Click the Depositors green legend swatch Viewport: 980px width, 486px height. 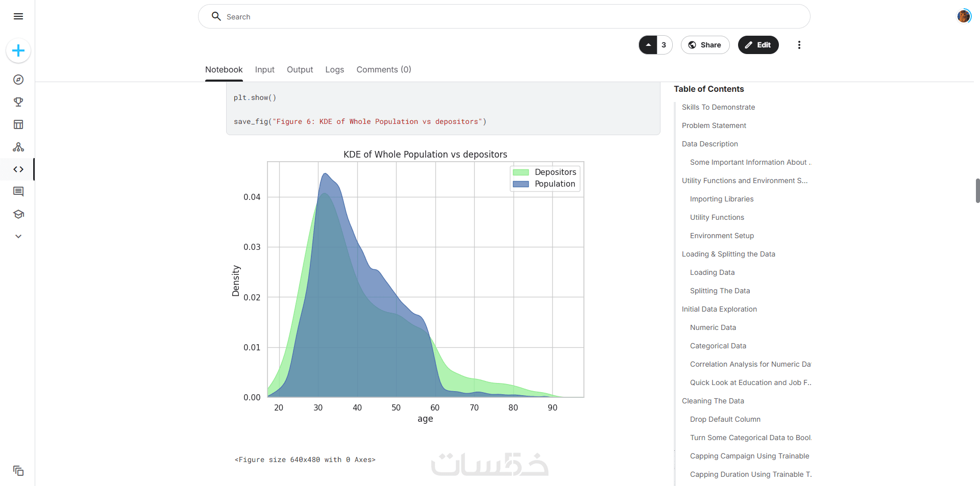pos(521,172)
